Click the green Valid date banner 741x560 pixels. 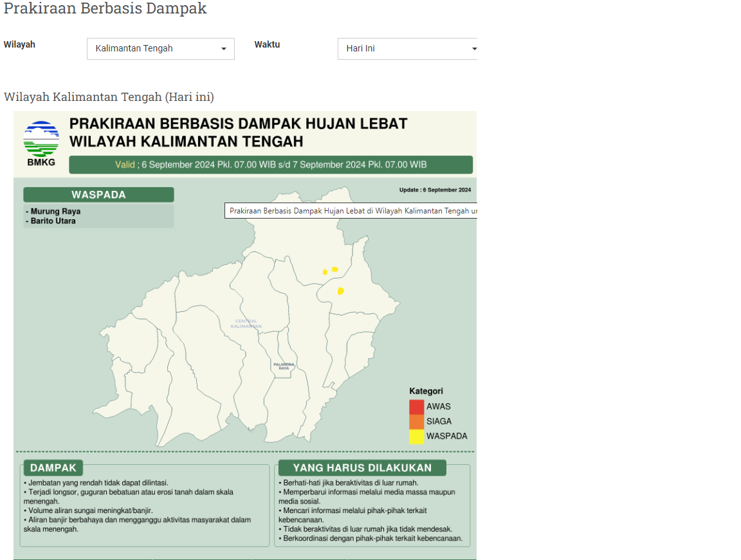pos(271,165)
